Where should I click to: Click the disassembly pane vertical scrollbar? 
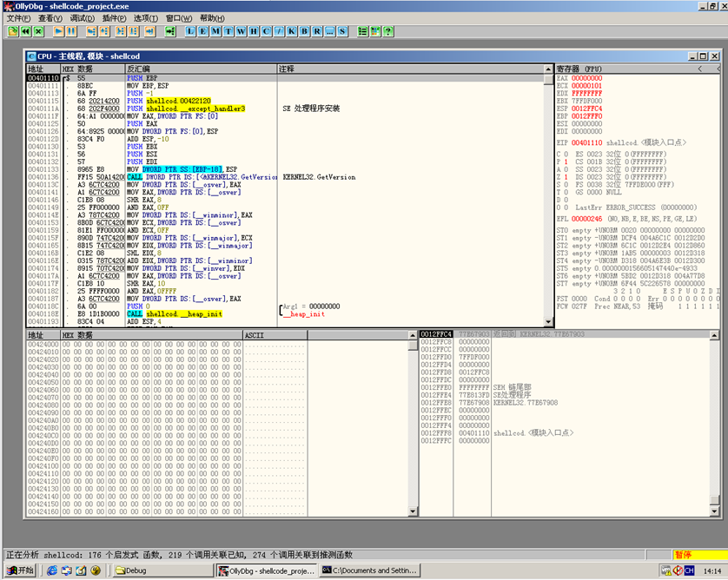[x=547, y=200]
